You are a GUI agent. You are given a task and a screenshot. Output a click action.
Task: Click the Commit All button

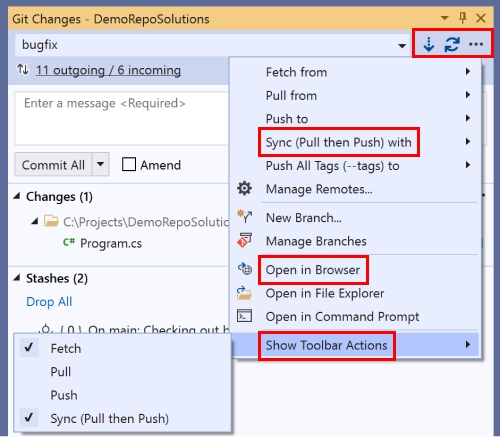tap(53, 165)
